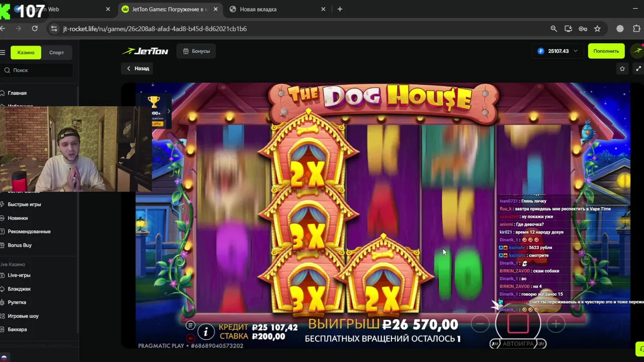Click chat message 'завтра приедешь мне респектить'
The height and width of the screenshot is (362, 644).
[x=555, y=209]
